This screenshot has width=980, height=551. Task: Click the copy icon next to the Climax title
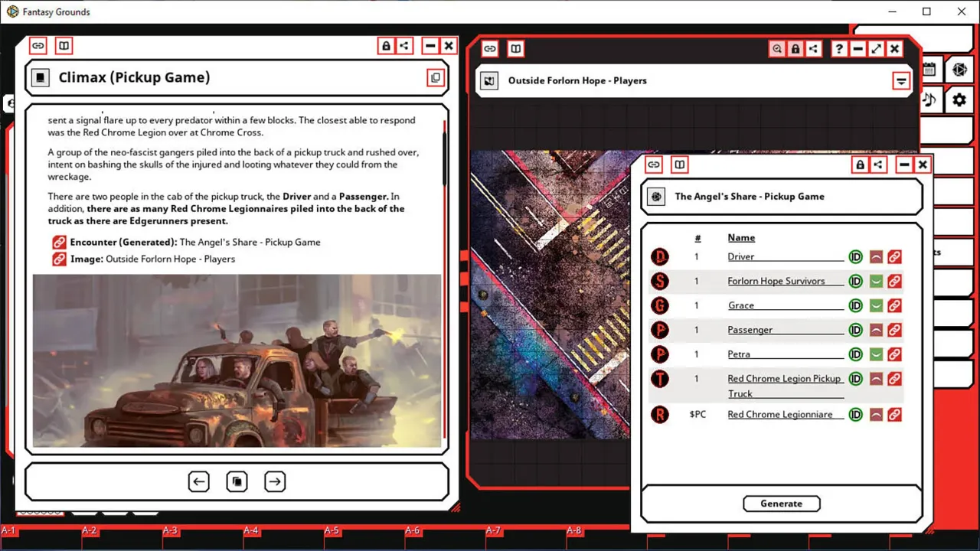(436, 77)
